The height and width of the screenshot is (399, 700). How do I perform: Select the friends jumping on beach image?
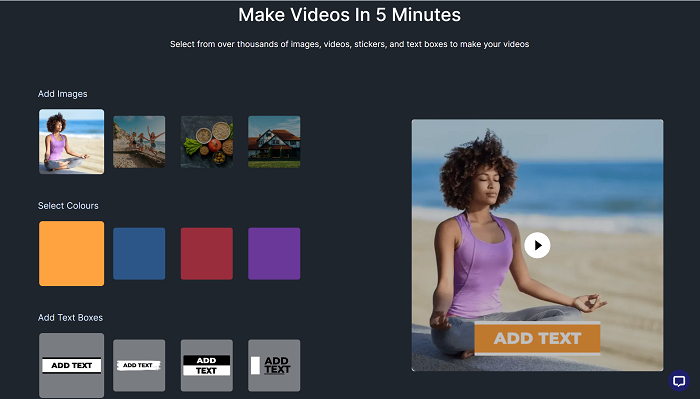coord(139,141)
